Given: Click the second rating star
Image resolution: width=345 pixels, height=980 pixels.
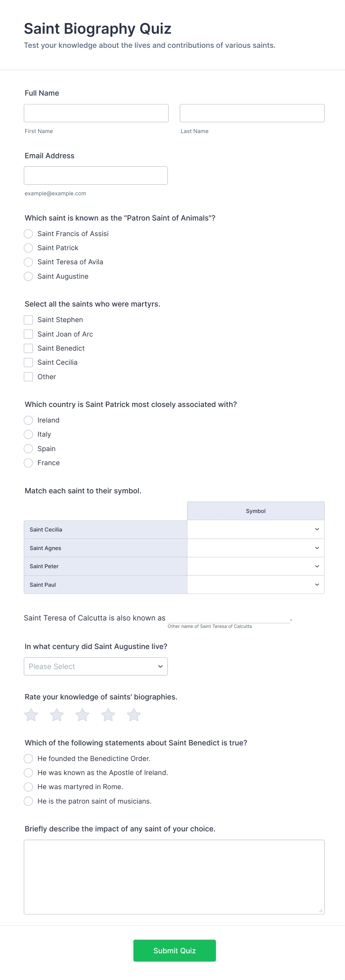Looking at the screenshot, I should click(57, 715).
